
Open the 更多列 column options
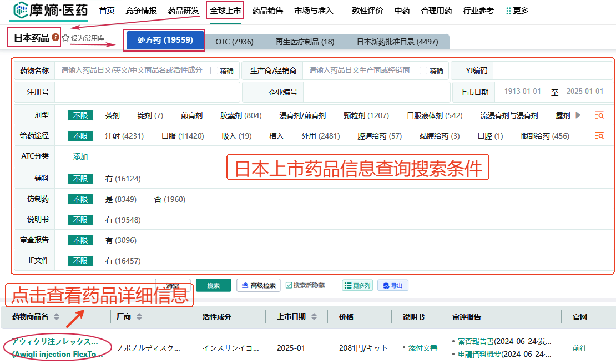pyautogui.click(x=357, y=285)
